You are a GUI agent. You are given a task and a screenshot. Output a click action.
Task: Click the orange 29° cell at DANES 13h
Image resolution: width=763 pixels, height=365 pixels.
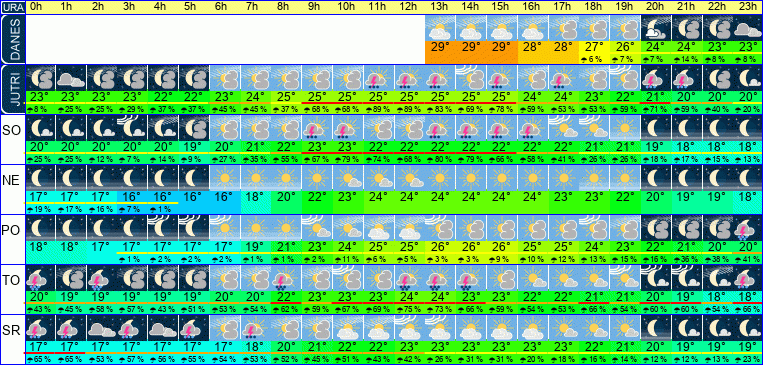tap(440, 48)
